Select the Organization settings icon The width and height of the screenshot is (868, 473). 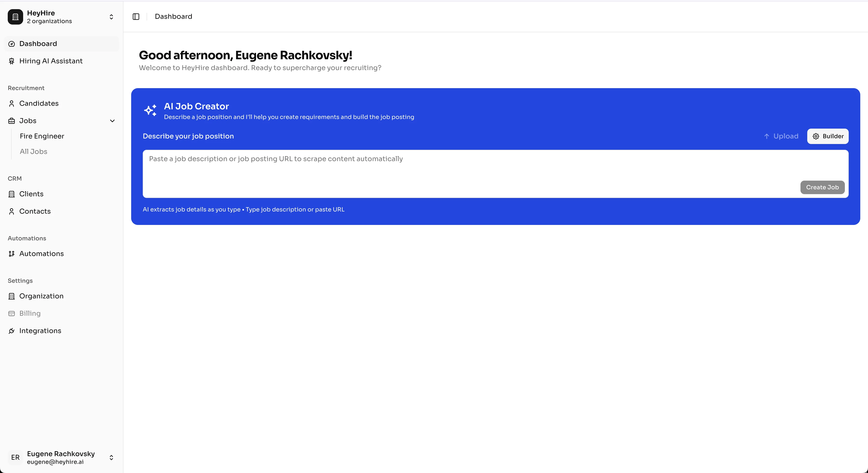12,296
